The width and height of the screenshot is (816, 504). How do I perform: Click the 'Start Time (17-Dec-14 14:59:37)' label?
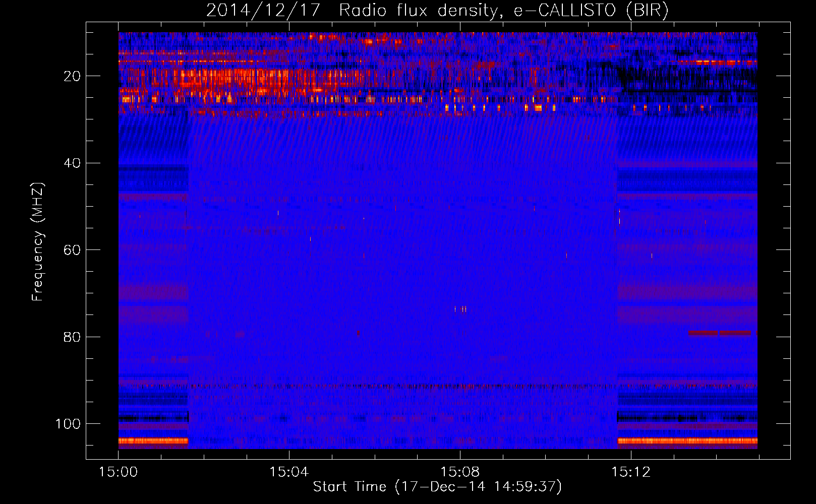tap(437, 487)
